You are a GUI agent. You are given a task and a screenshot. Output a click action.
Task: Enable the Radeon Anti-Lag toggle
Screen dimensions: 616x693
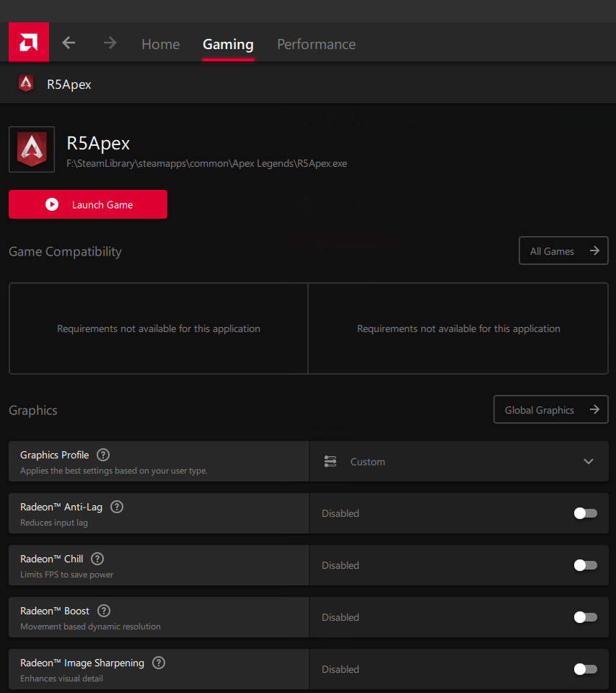(x=585, y=513)
